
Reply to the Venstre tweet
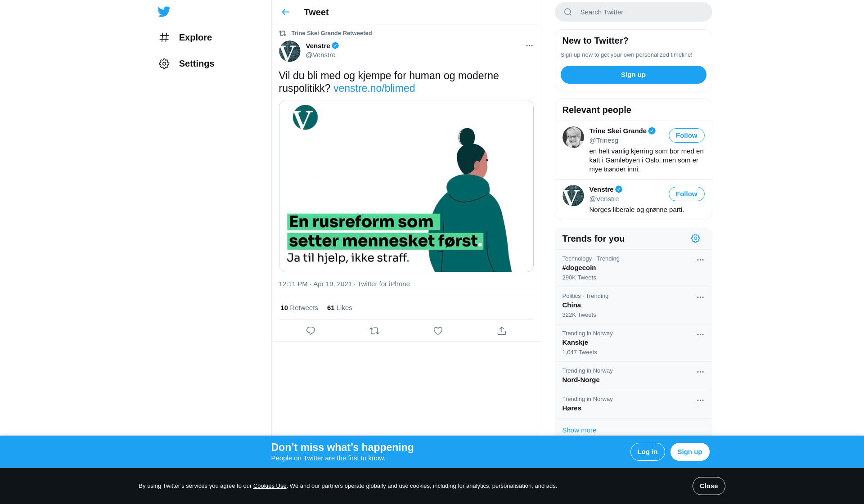310,331
